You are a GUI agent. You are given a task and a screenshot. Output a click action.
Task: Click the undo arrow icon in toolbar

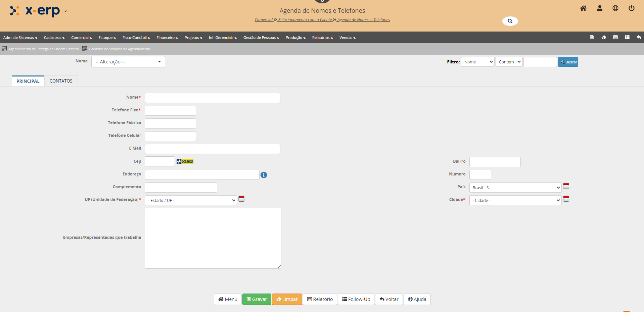point(639,38)
